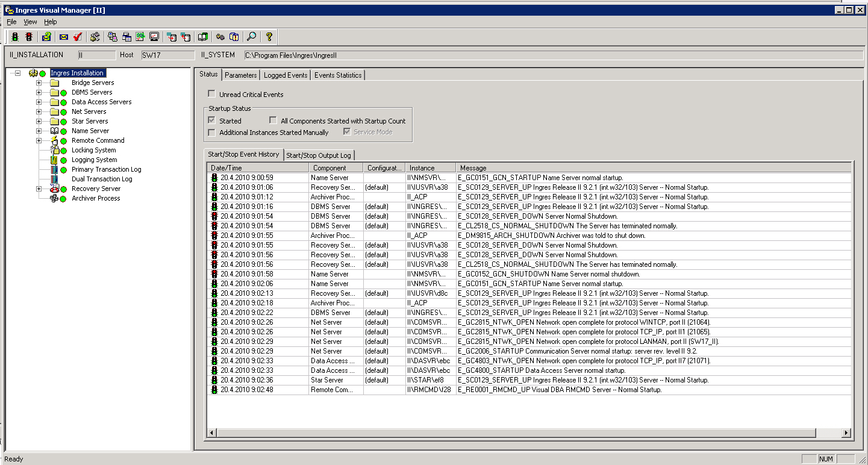
Task: Select the Start/Stop Event History tab
Action: 243,154
